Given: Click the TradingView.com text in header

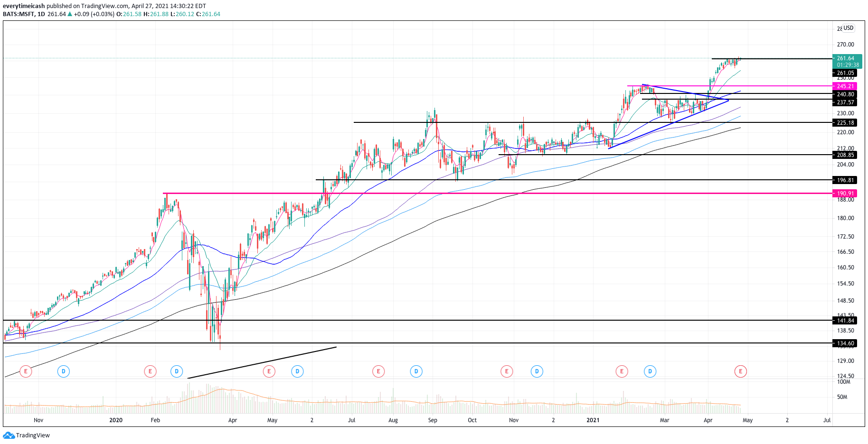Looking at the screenshot, I should click(x=105, y=6).
